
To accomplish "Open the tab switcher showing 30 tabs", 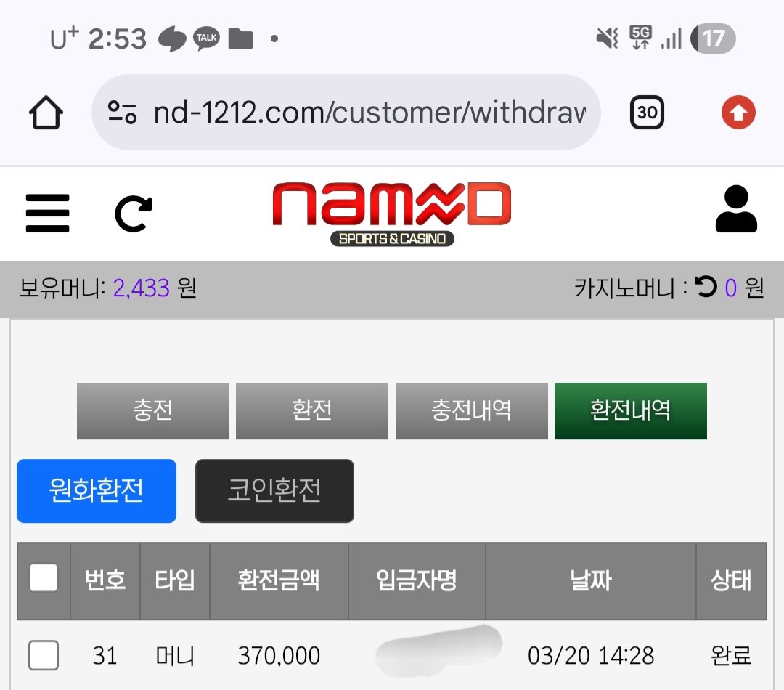I will click(x=647, y=112).
